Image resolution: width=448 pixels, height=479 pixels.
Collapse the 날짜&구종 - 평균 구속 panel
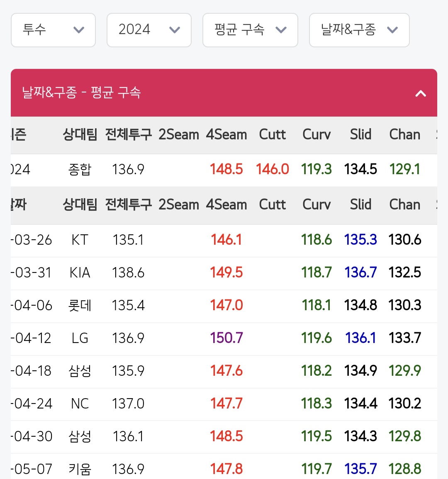tap(421, 93)
